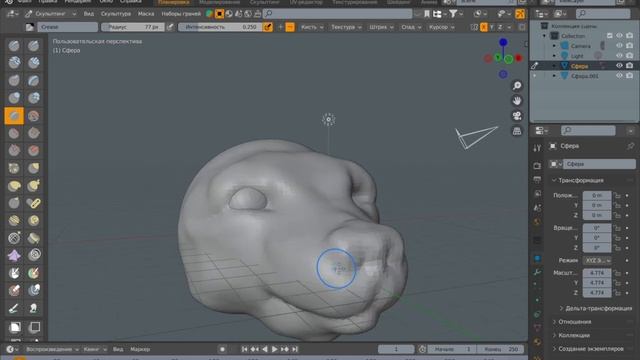Jump to the timeline end frame

click(x=295, y=349)
